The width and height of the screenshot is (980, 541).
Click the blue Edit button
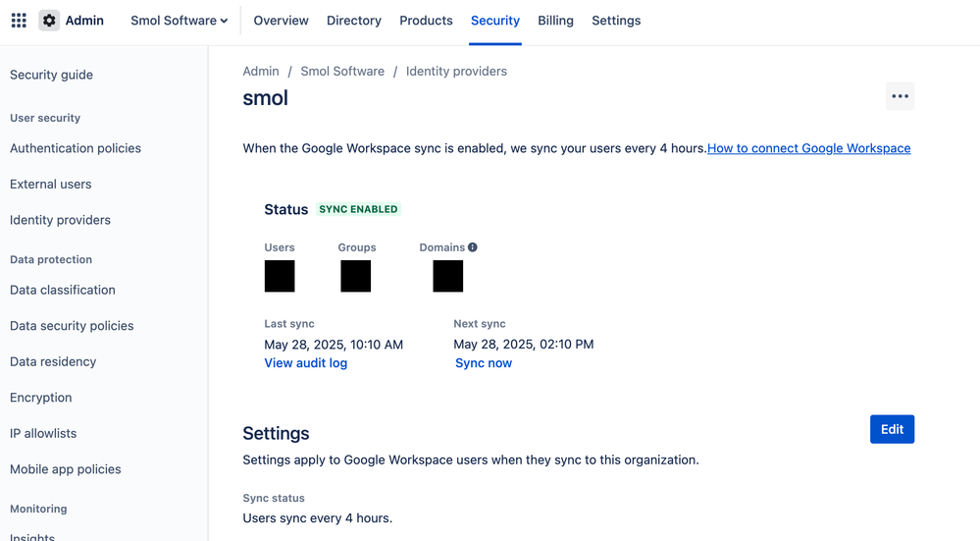(892, 429)
